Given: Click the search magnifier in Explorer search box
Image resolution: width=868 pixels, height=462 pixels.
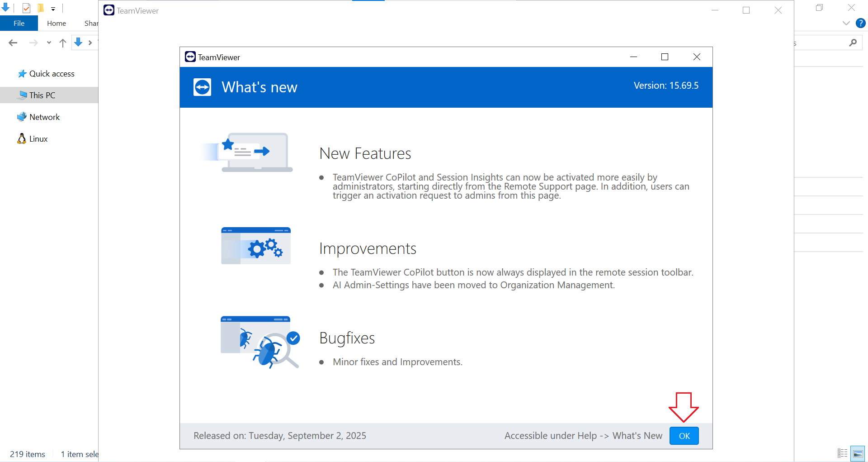Looking at the screenshot, I should [853, 43].
